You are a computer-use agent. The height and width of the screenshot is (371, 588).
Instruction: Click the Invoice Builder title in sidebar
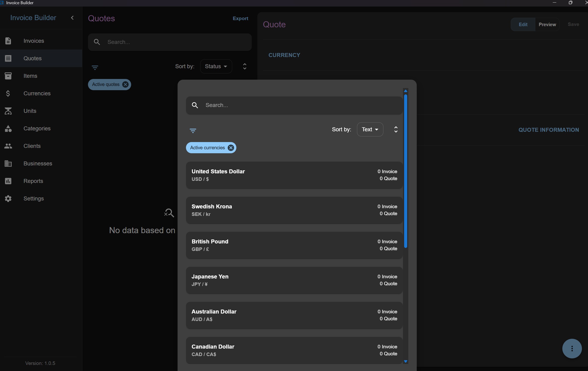coord(33,18)
